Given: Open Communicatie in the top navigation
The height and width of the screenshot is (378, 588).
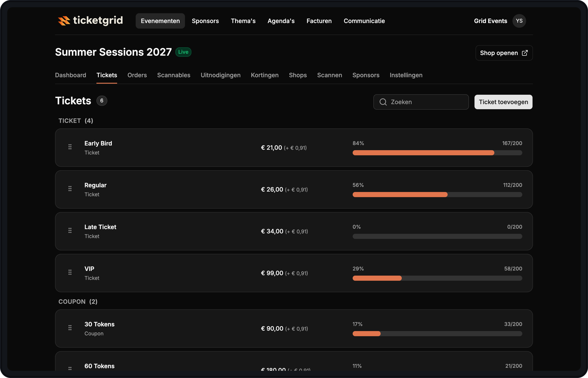Looking at the screenshot, I should [x=364, y=21].
